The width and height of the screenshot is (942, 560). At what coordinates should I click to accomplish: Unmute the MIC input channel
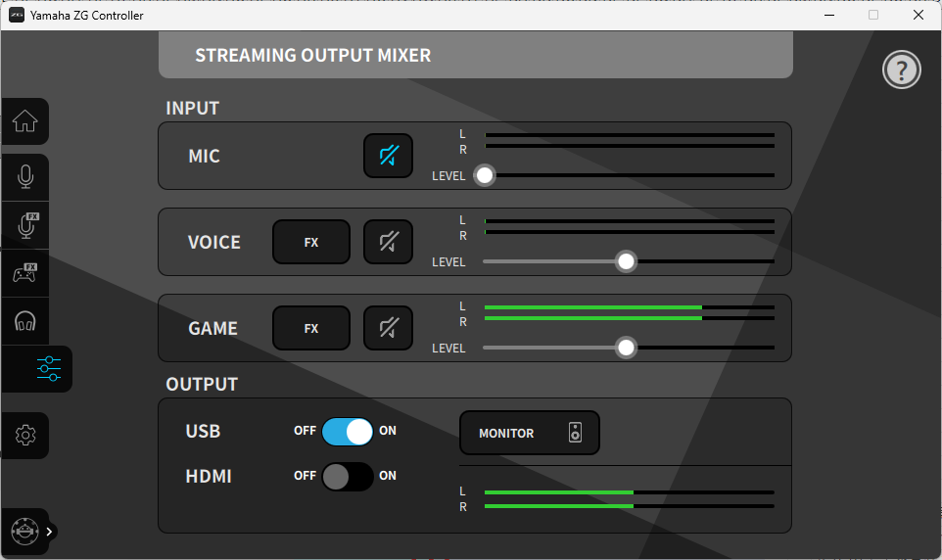[x=388, y=156]
